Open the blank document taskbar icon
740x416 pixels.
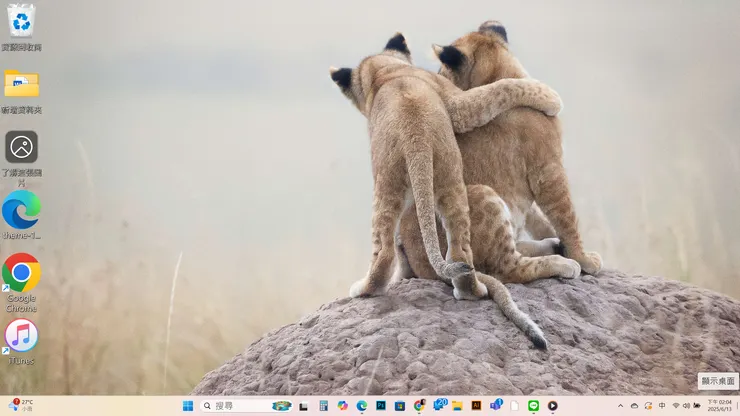coord(514,406)
